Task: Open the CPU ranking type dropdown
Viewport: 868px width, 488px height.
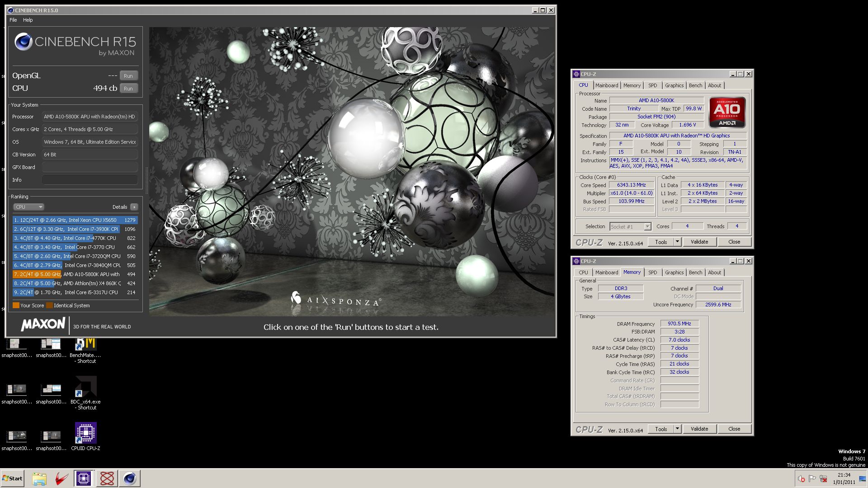Action: tap(28, 207)
